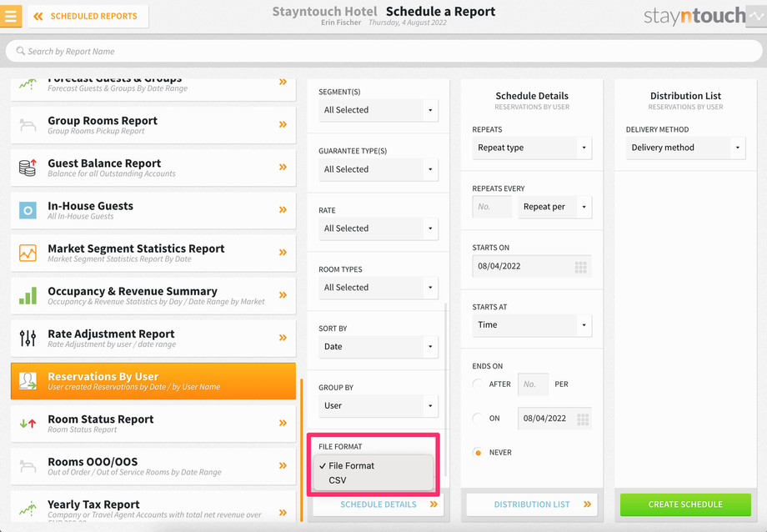Click the Ends After number field

pyautogui.click(x=534, y=384)
